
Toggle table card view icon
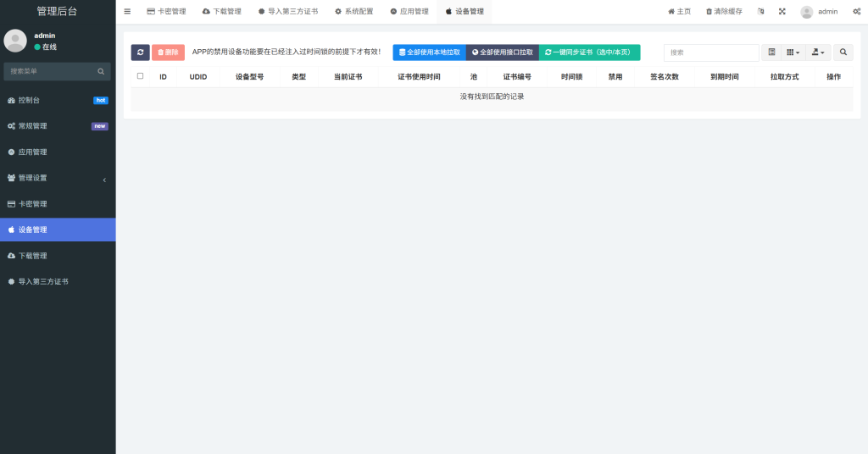(771, 53)
